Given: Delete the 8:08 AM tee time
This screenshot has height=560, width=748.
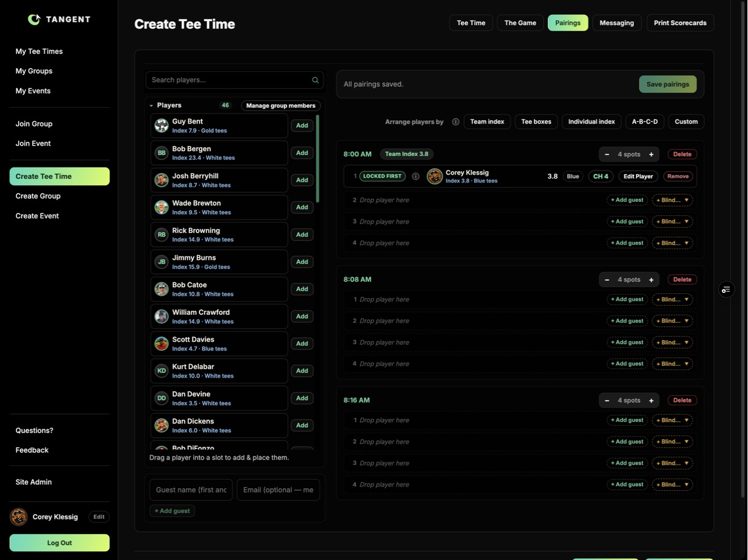Looking at the screenshot, I should pyautogui.click(x=682, y=279).
